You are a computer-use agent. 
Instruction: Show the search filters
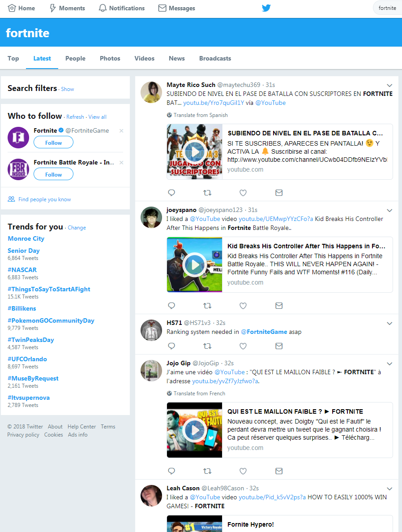pyautogui.click(x=68, y=89)
